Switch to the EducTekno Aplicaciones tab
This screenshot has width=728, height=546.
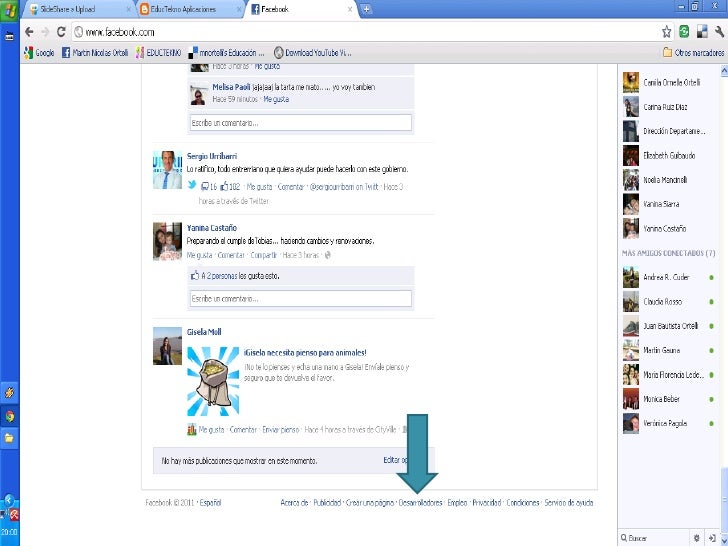point(190,9)
